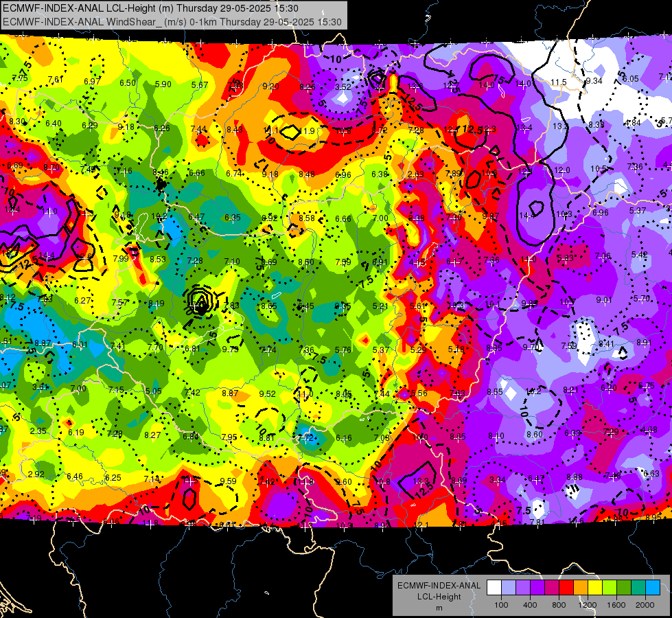
Task: Click the grid value 5.70
Action: coord(642,298)
